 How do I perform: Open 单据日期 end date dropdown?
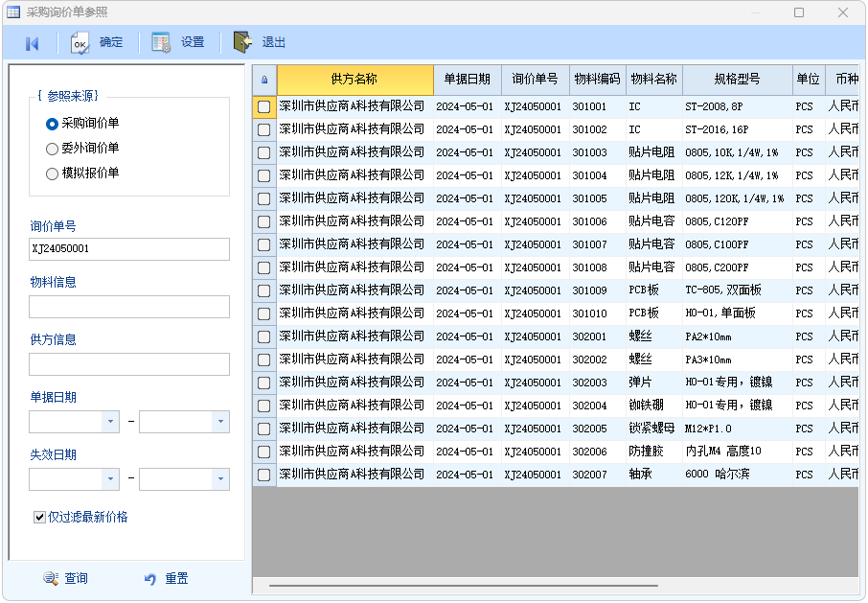click(220, 422)
